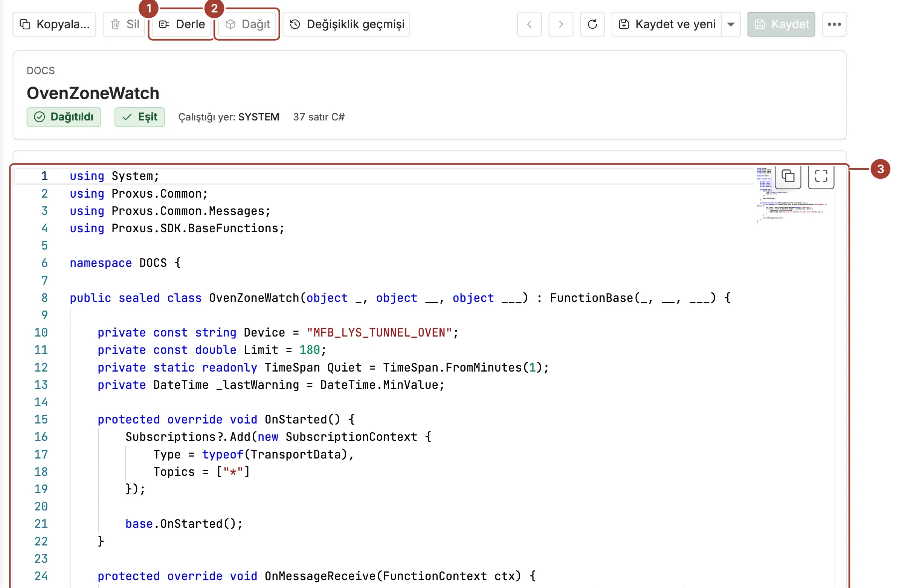Click line number 1 in gutter
902x588 pixels.
pyautogui.click(x=45, y=176)
